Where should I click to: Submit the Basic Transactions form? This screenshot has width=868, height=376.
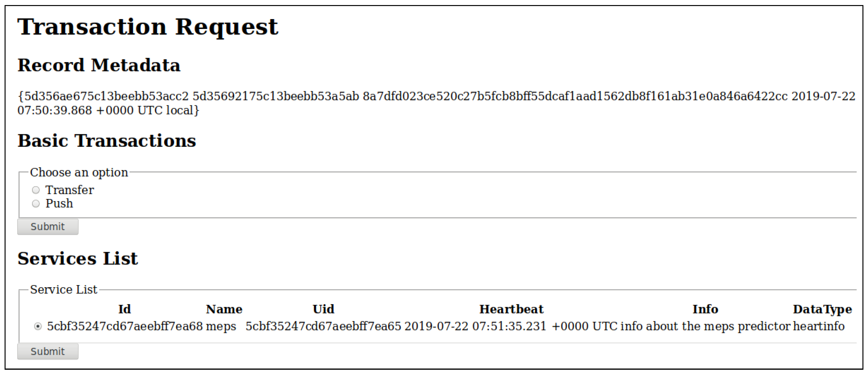(x=48, y=227)
